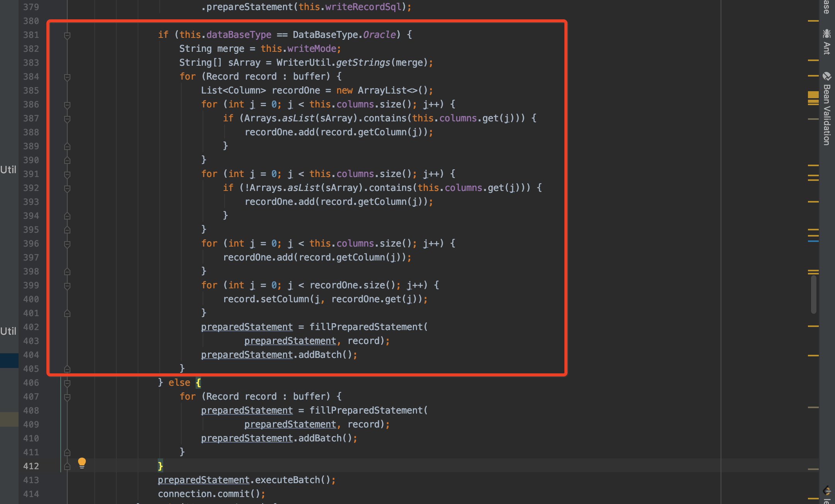Open the Bean Validation tool window tab
The image size is (835, 504).
coord(826,108)
